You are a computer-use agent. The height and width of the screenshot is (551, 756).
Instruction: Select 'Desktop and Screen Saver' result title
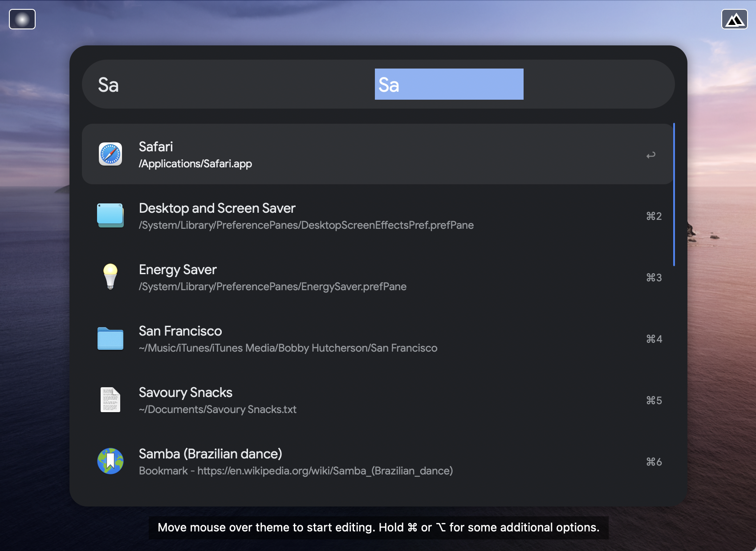[x=217, y=208]
